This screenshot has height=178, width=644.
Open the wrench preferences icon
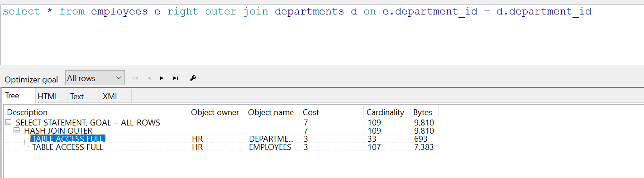pyautogui.click(x=193, y=78)
